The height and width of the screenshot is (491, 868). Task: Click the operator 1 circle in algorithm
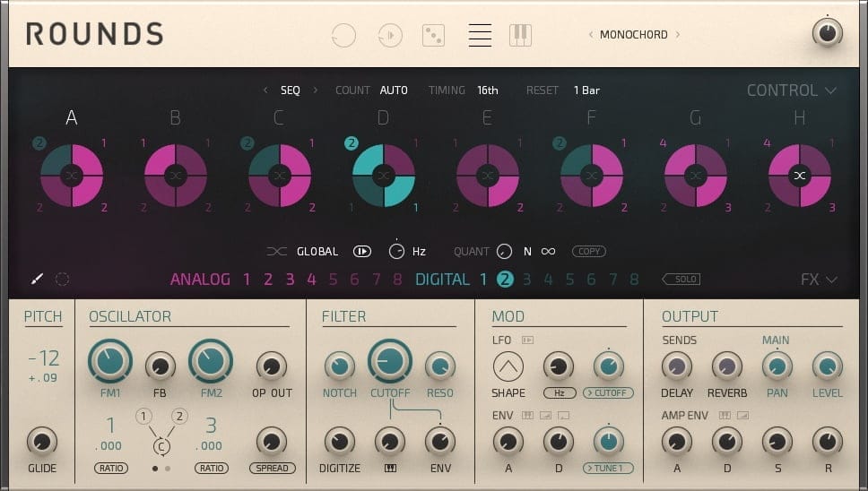click(x=143, y=416)
